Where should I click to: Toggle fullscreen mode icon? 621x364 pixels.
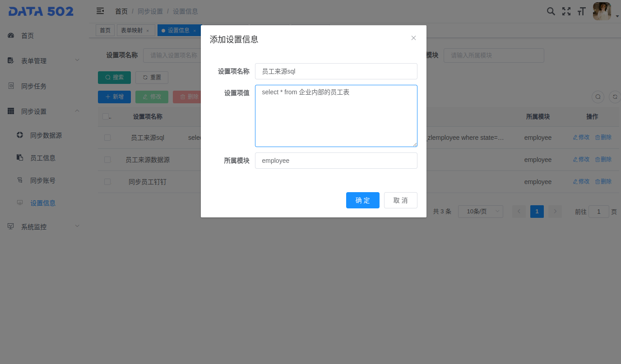point(566,11)
